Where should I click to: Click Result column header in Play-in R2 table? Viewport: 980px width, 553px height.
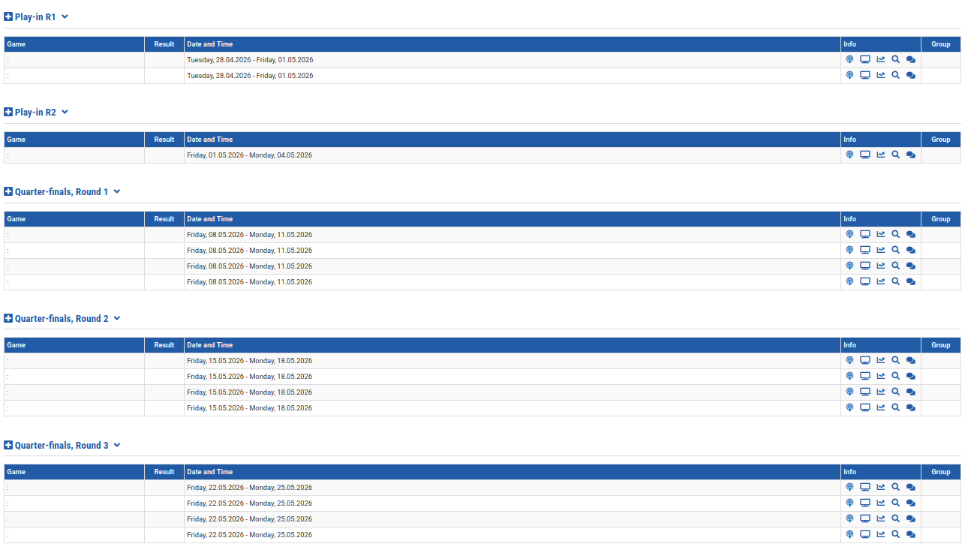pos(164,140)
